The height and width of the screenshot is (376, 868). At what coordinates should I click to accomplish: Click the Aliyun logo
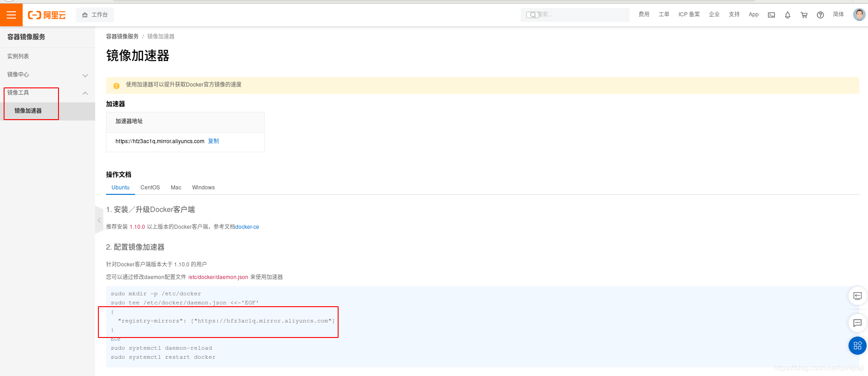[47, 15]
